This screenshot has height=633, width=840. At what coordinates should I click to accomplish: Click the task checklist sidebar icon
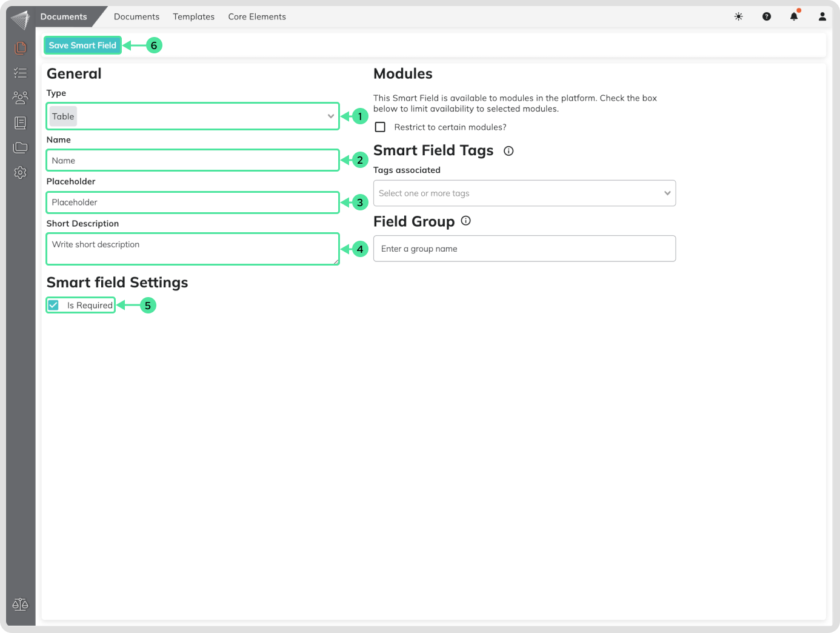20,73
